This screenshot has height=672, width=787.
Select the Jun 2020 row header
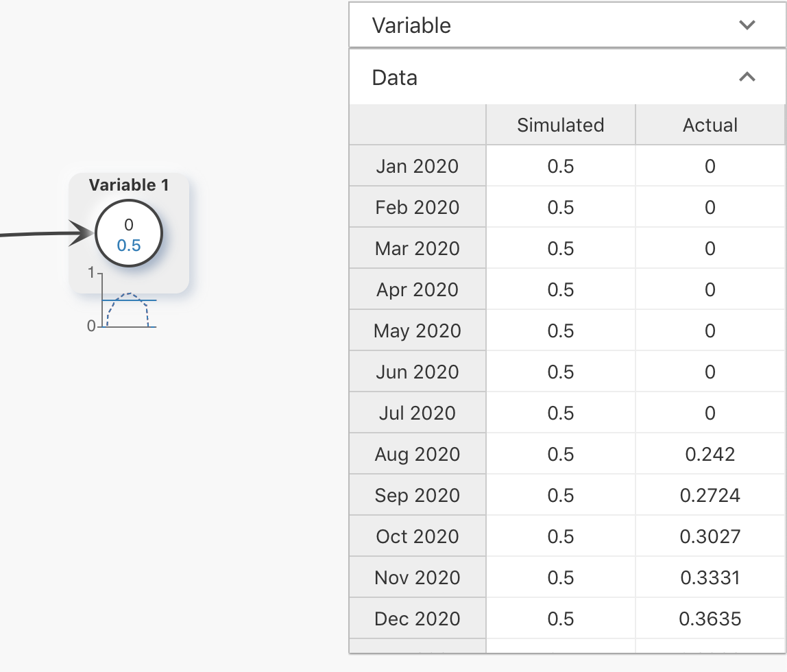(x=417, y=372)
